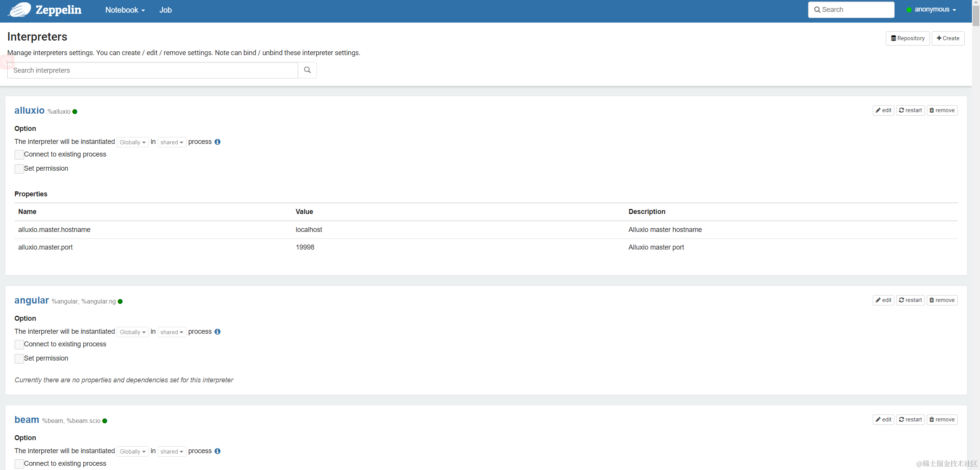The height and width of the screenshot is (470, 980).
Task: Open alluxio's Globally instantiation dropdown
Action: (x=132, y=142)
